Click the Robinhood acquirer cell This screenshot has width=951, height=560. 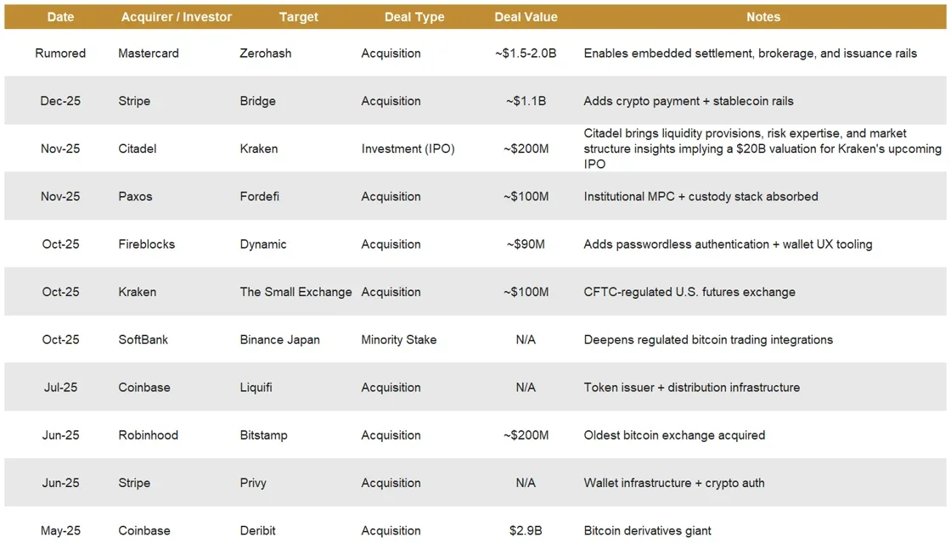pyautogui.click(x=149, y=435)
